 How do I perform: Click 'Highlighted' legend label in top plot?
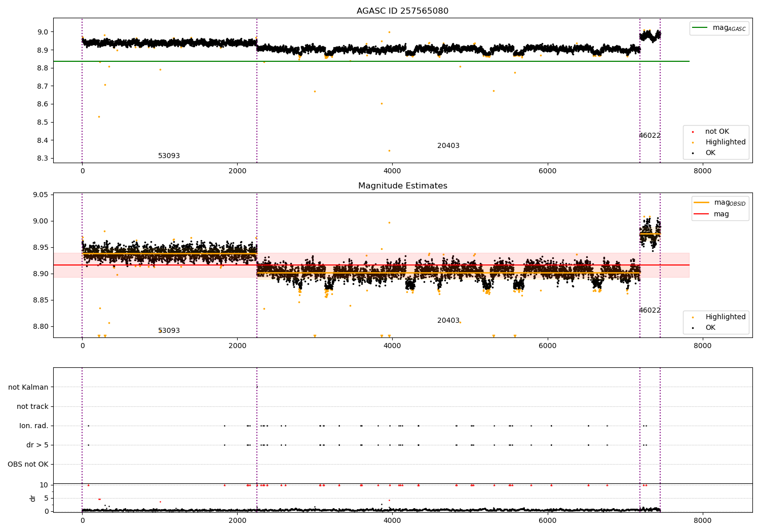tap(726, 142)
